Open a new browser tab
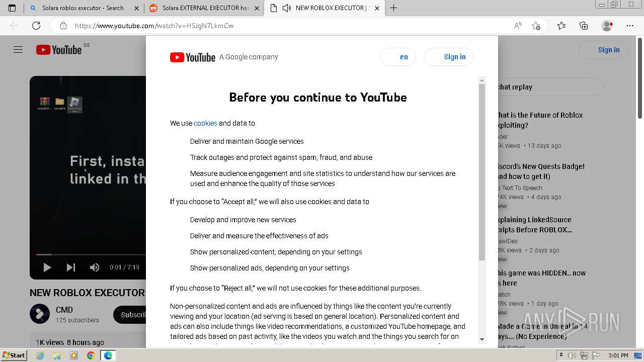The image size is (644, 362). click(393, 8)
